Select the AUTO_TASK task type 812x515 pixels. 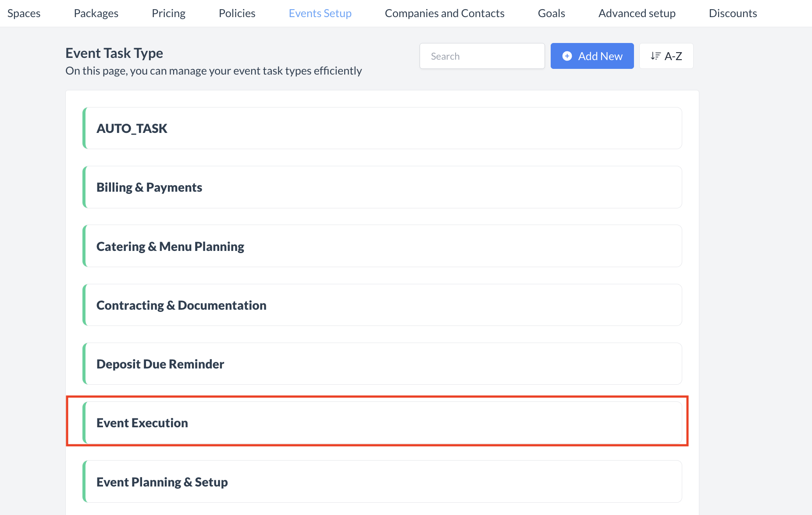click(382, 129)
